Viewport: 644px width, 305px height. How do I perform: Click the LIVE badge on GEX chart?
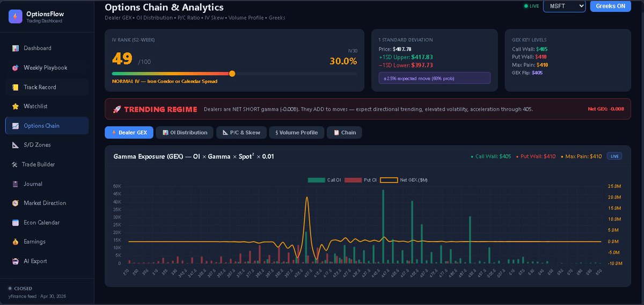point(614,156)
